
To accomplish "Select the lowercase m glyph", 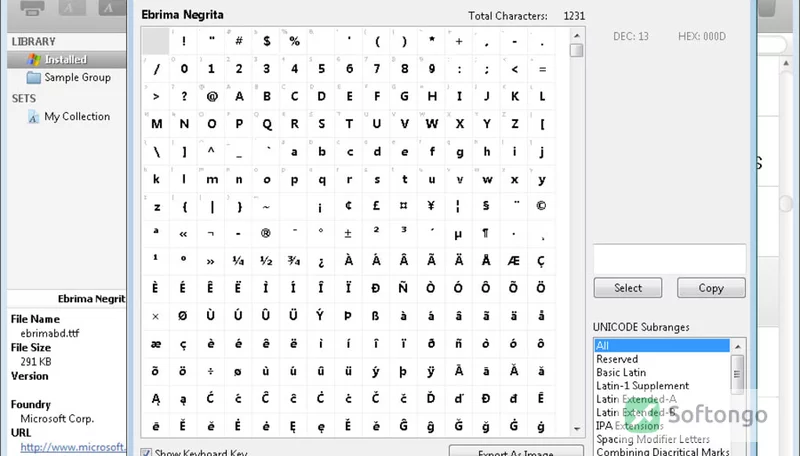I will [212, 179].
